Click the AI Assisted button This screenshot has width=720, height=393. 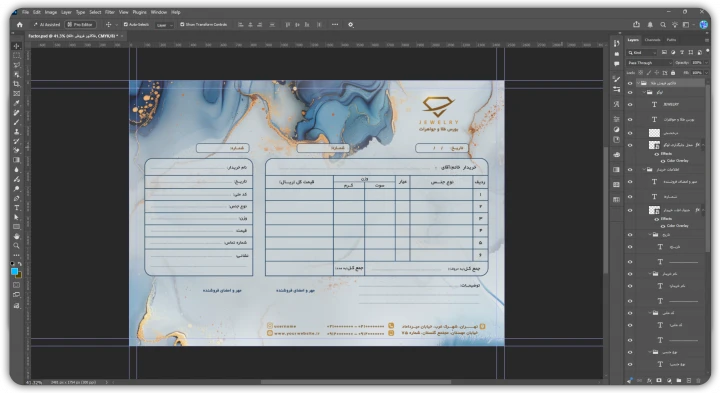47,25
